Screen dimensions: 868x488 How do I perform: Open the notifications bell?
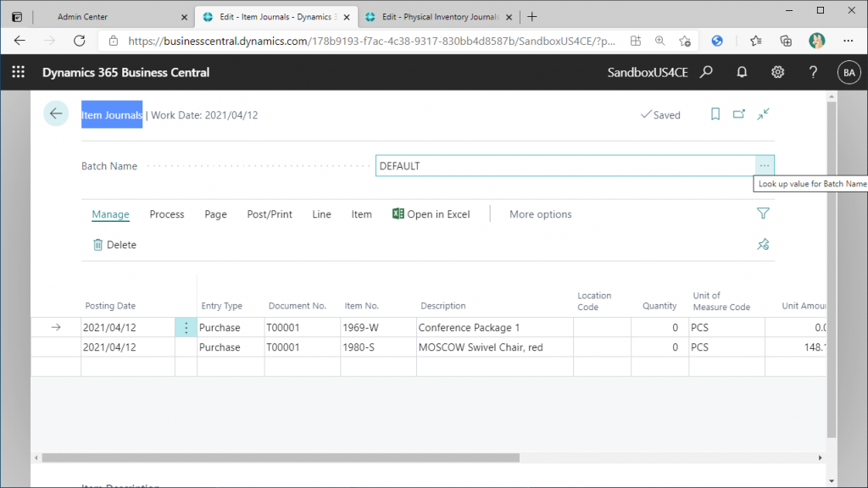[742, 72]
